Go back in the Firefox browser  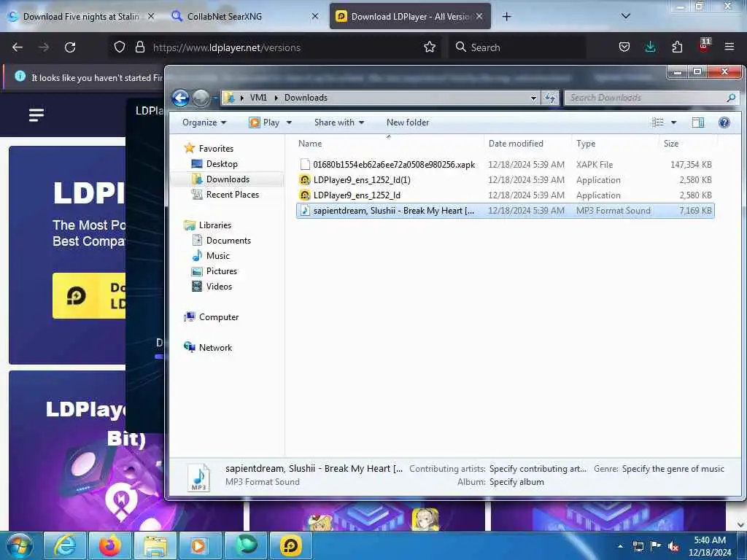[x=18, y=47]
